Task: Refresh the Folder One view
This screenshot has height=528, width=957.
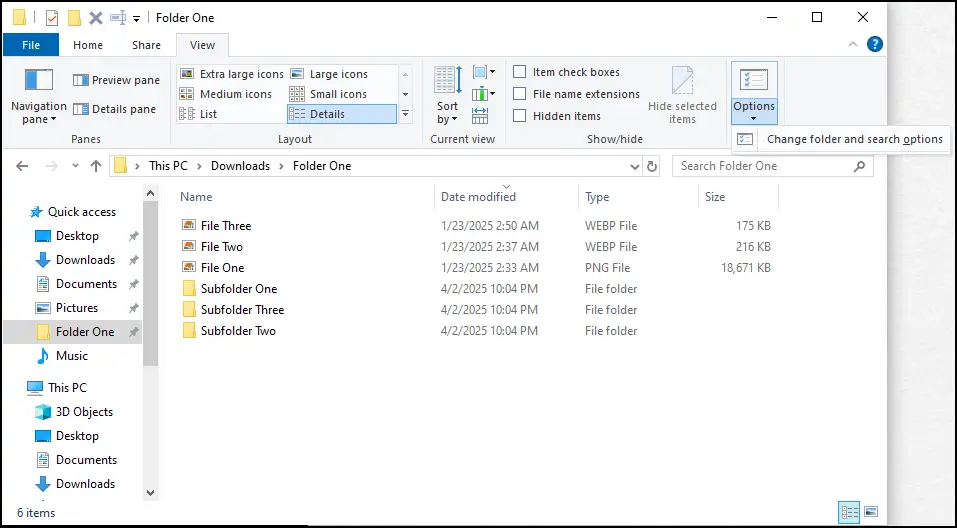Action: pos(652,167)
